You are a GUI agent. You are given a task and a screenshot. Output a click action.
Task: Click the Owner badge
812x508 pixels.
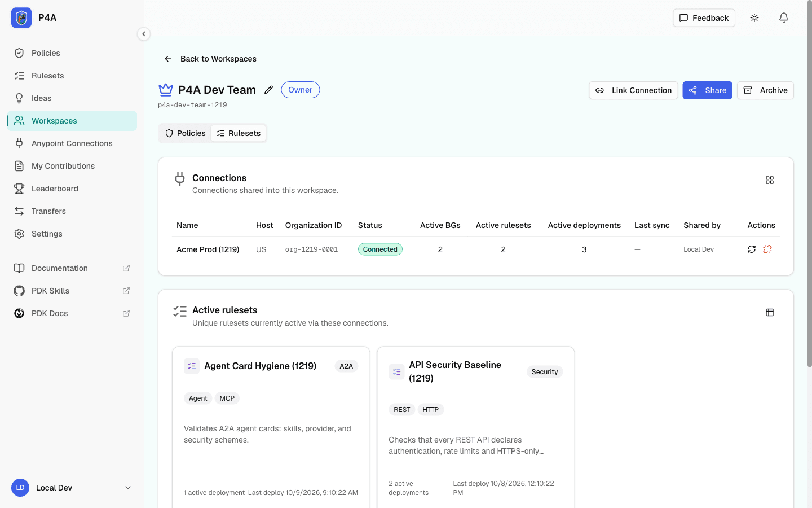[x=301, y=90]
